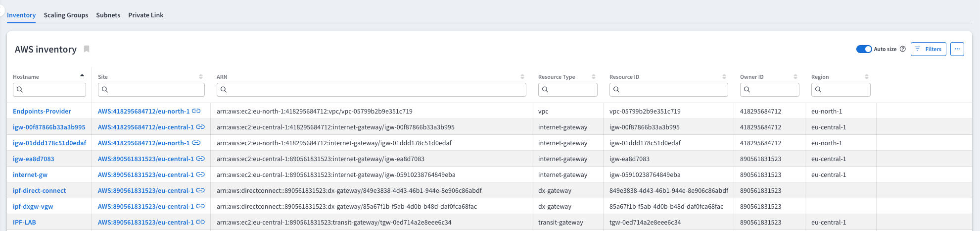
Task: Sort table by Owner ID column
Action: pyautogui.click(x=795, y=77)
